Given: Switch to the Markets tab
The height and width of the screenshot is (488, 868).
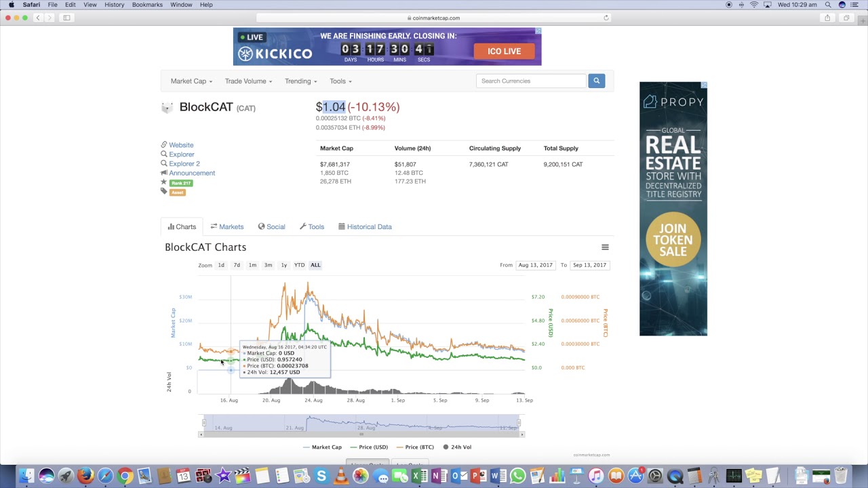Looking at the screenshot, I should coord(226,227).
